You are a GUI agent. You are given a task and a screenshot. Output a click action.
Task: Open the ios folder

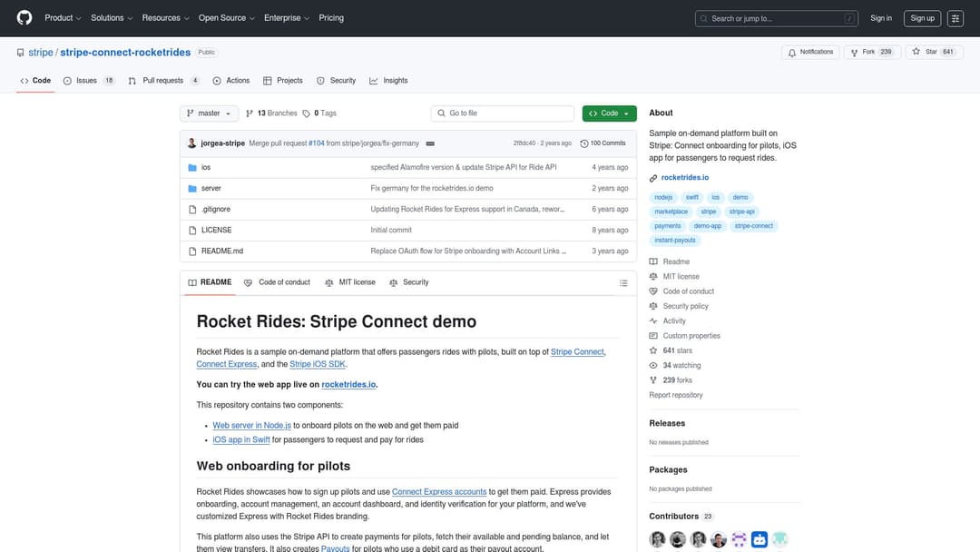206,168
